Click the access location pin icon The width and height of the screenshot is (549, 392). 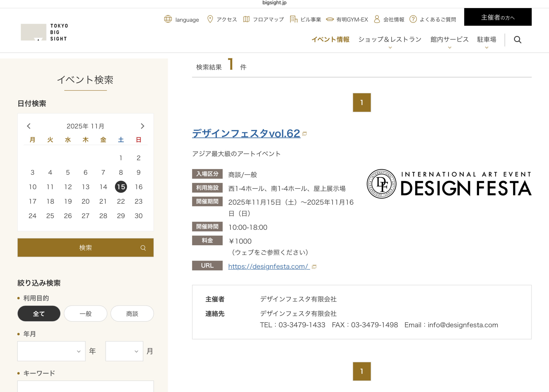coord(210,19)
